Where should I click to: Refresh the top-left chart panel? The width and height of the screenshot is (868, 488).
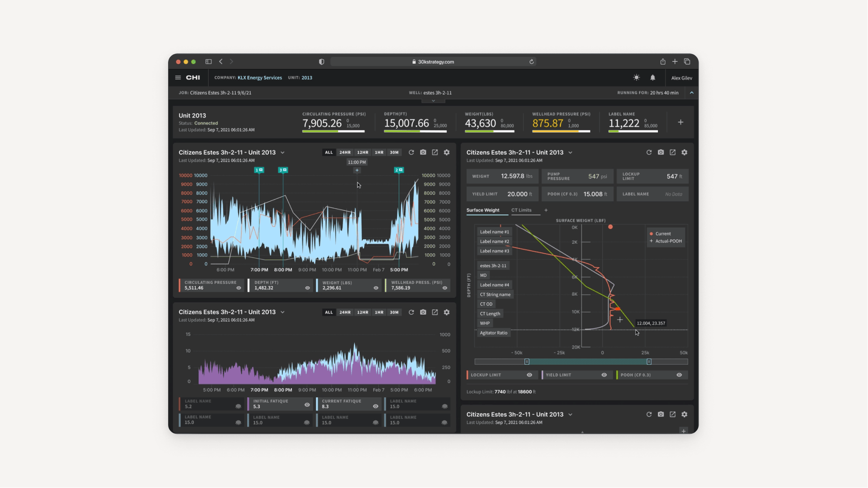click(x=411, y=153)
